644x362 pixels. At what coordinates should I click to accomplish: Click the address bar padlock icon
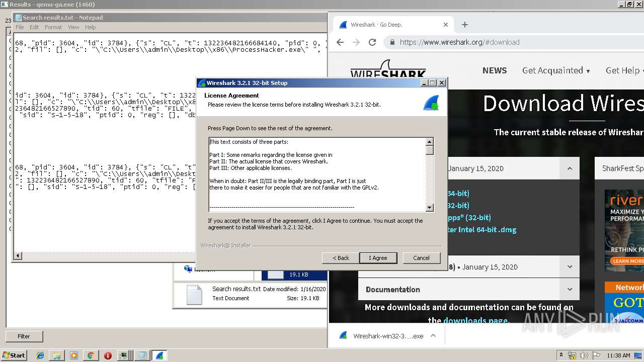[392, 42]
